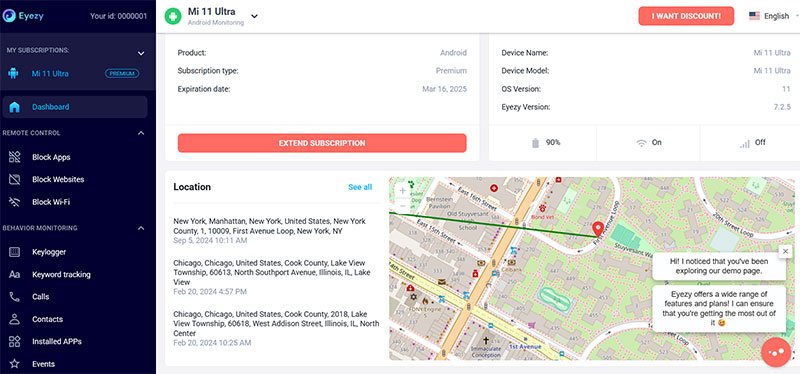Open the English language selector
Screen dimensions: 800x374
[772, 16]
